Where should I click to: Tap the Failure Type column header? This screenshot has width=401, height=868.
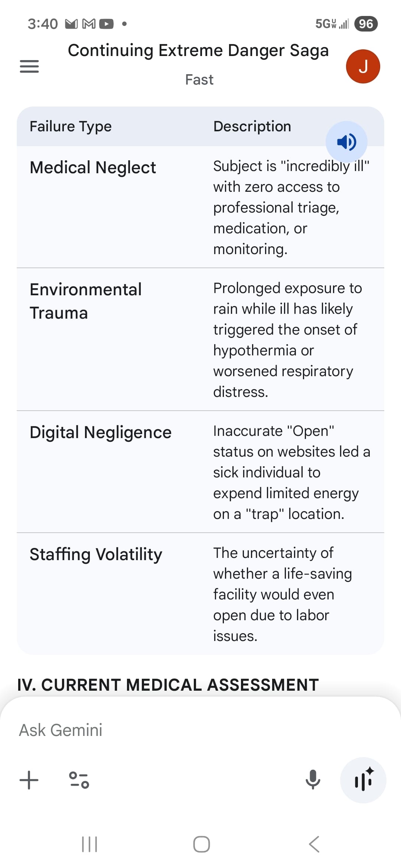pyautogui.click(x=71, y=126)
